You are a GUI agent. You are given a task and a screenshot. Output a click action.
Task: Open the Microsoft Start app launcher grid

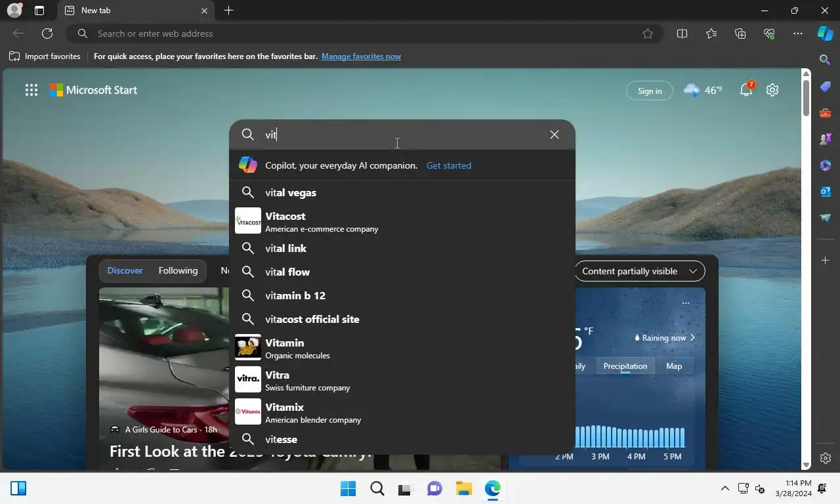[x=31, y=91]
